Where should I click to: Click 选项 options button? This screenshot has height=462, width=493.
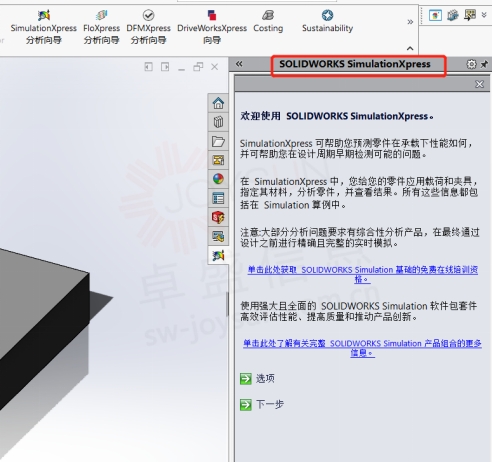click(257, 379)
